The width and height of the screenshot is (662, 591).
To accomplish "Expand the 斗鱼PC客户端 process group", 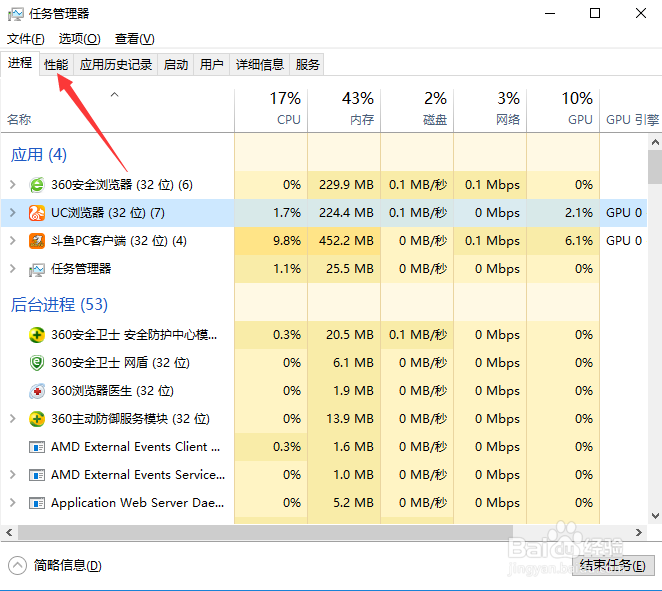I will (13, 241).
